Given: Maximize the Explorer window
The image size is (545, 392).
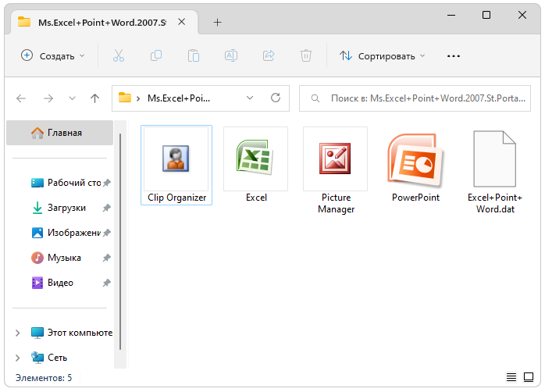Looking at the screenshot, I should click(x=486, y=15).
